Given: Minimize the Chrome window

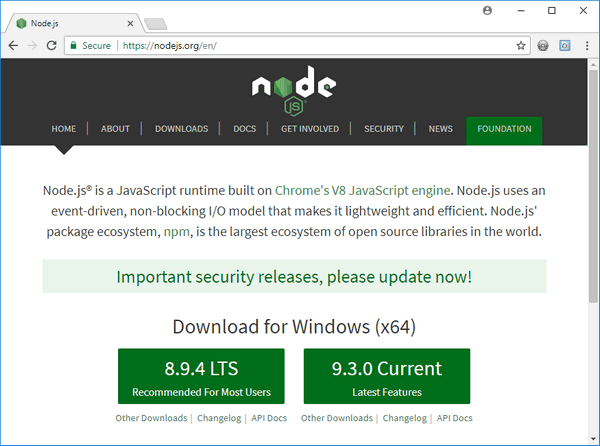Looking at the screenshot, I should pyautogui.click(x=521, y=11).
